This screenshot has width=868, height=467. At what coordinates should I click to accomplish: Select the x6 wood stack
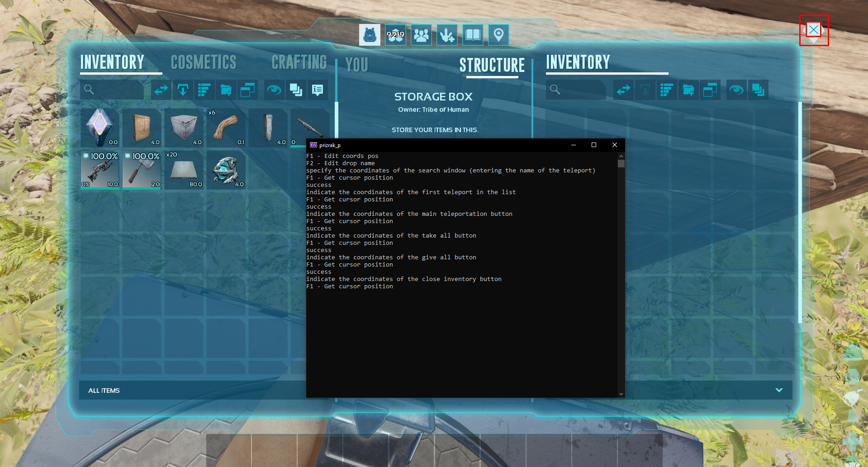tap(226, 128)
